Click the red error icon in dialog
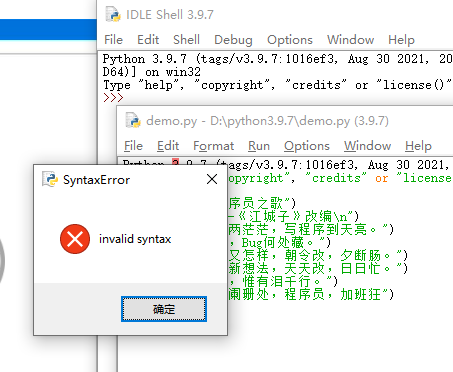The image size is (453, 372). point(75,239)
